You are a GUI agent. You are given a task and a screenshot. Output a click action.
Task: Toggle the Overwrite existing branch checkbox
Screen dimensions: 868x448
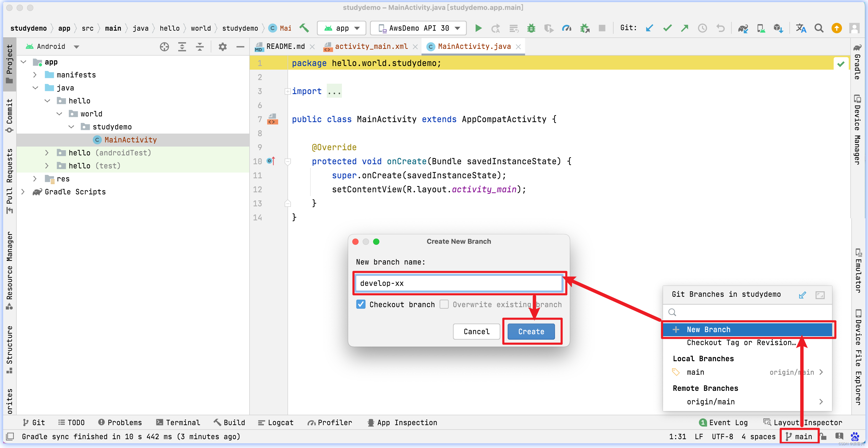tap(444, 305)
